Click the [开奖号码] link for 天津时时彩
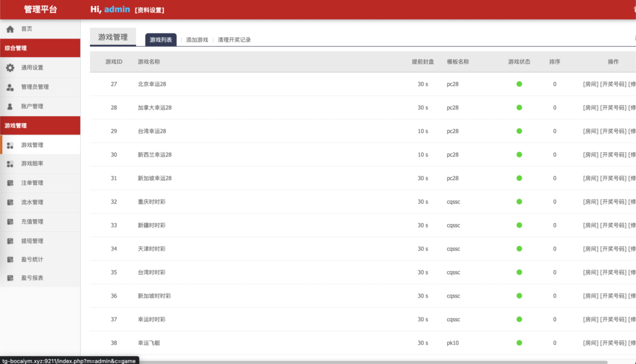 pyautogui.click(x=612, y=249)
